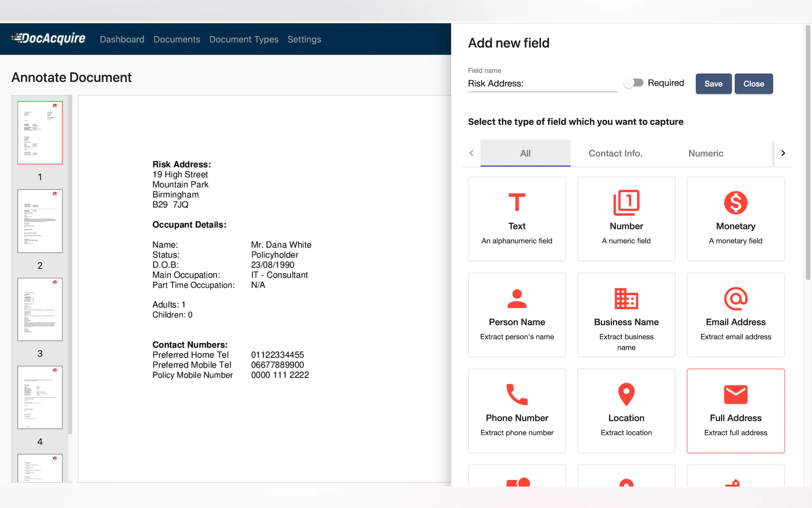Select the Person Name icon
The width and height of the screenshot is (812, 508).
click(517, 298)
